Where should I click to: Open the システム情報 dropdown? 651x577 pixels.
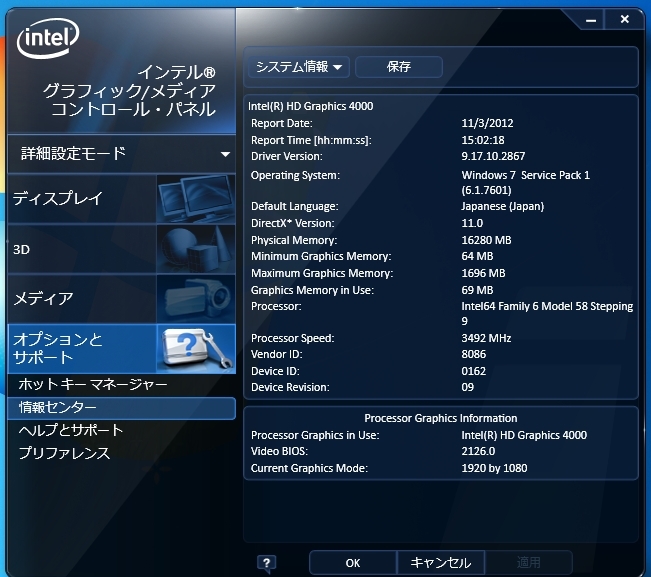pyautogui.click(x=299, y=67)
